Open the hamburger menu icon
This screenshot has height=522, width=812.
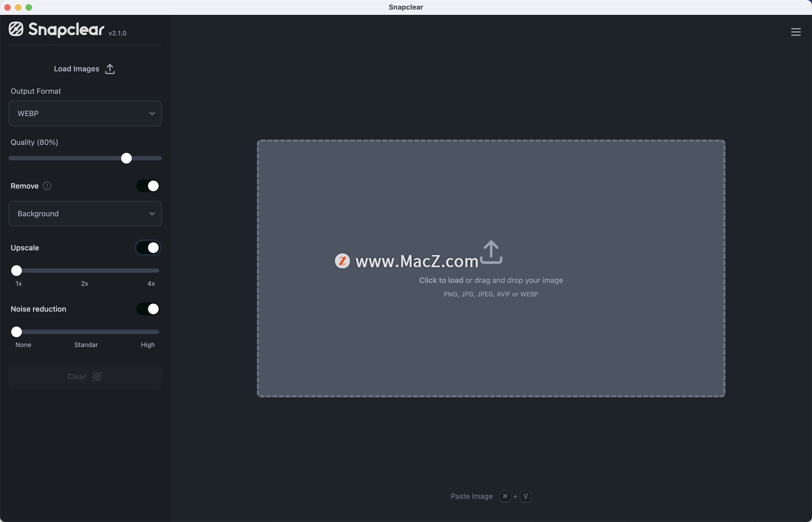click(796, 32)
